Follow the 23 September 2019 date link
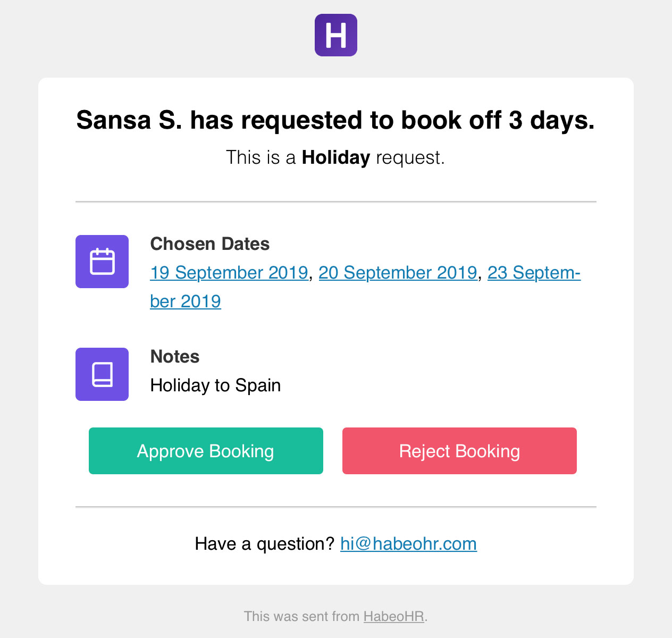The height and width of the screenshot is (638, 672). tap(534, 273)
